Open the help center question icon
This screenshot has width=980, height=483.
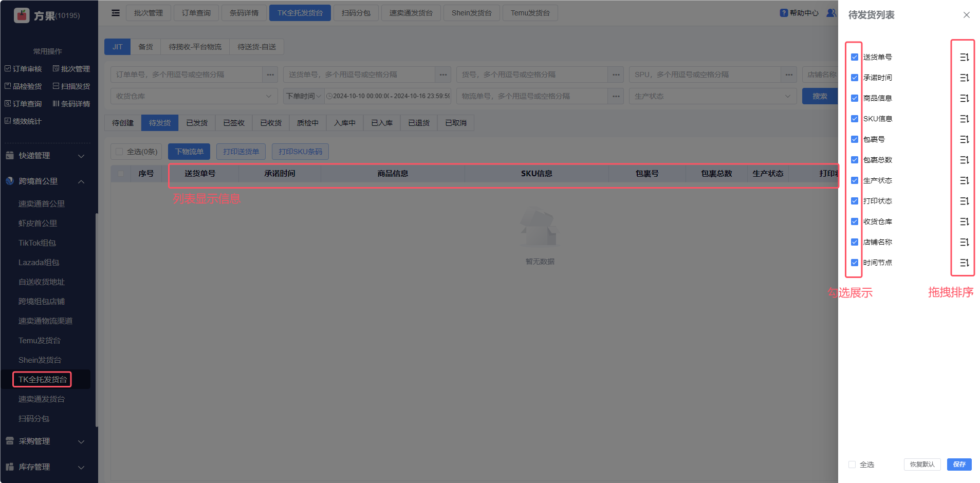784,13
